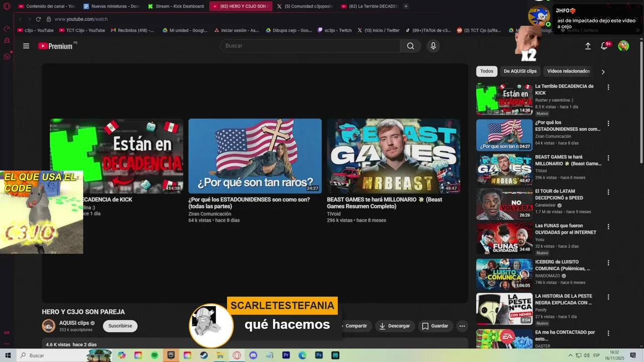Screen dimensions: 644x362
Task: Open 'Recibidos (418)' Gmail bookmark
Action: pyautogui.click(x=132, y=30)
